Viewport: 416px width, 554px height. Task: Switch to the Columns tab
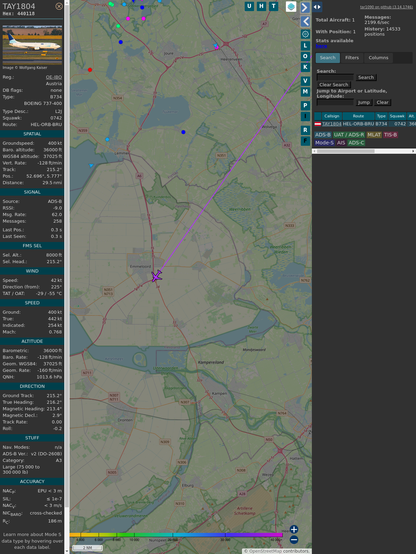(378, 58)
